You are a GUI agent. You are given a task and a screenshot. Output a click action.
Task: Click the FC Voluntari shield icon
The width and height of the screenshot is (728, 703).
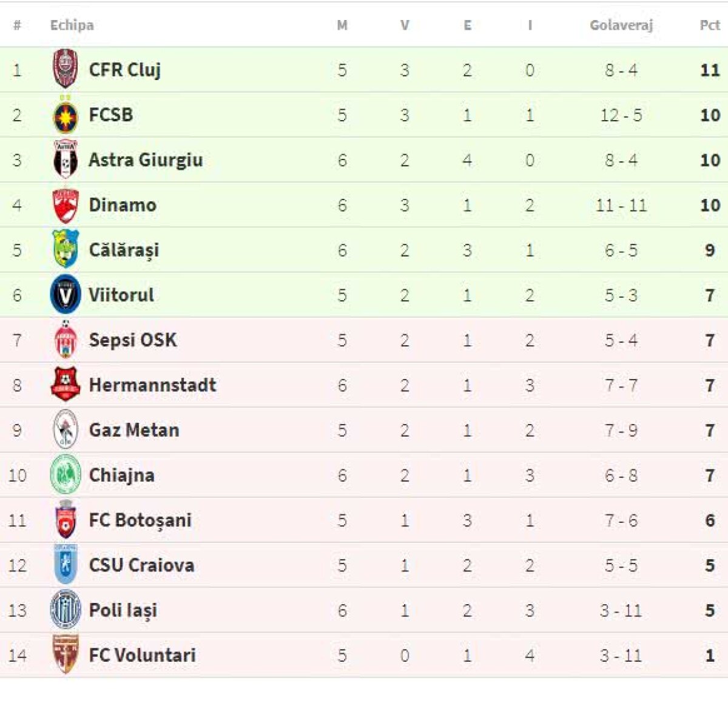point(65,654)
